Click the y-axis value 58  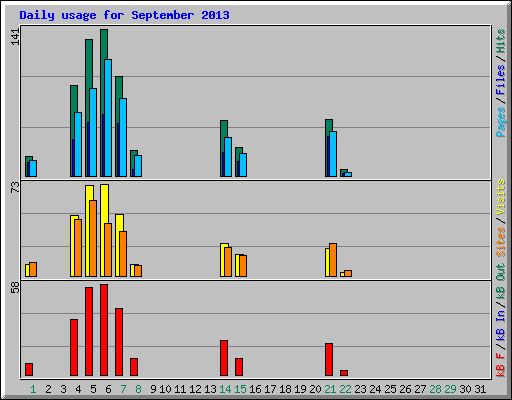point(15,287)
